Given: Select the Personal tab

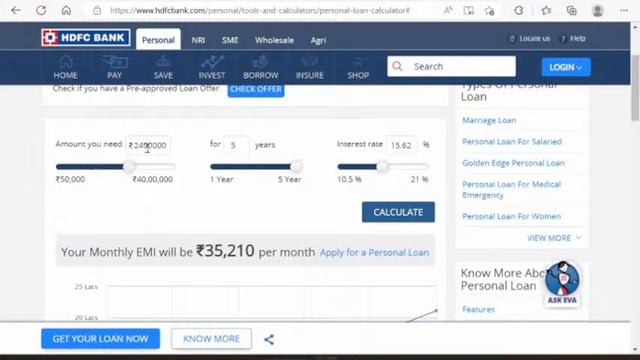Looking at the screenshot, I should (158, 40).
